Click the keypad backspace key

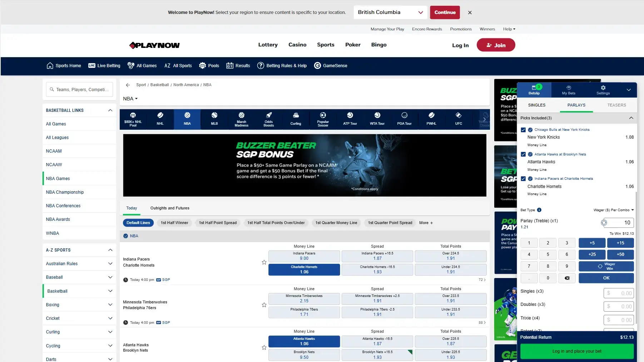click(567, 278)
